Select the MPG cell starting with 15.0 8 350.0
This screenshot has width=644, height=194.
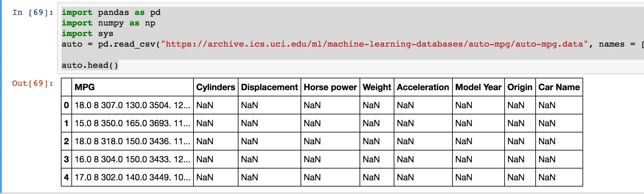tap(132, 123)
